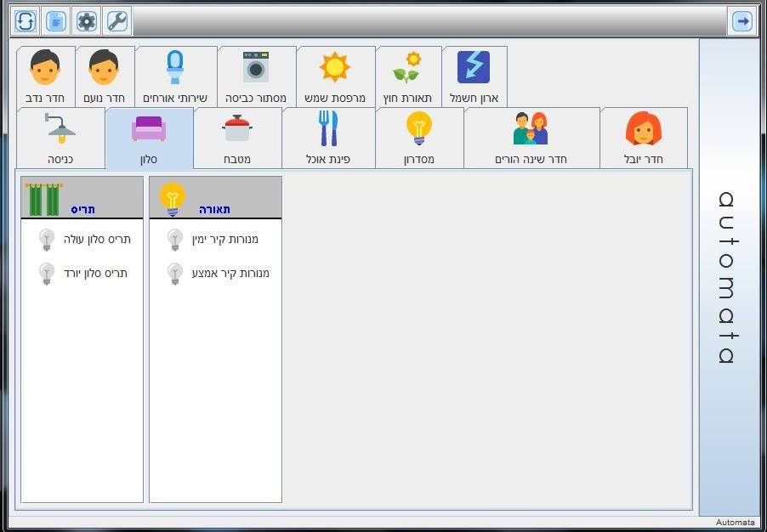Open the ארון חשמל lightning bolt tab
This screenshot has height=532, width=767.
pyautogui.click(x=474, y=76)
